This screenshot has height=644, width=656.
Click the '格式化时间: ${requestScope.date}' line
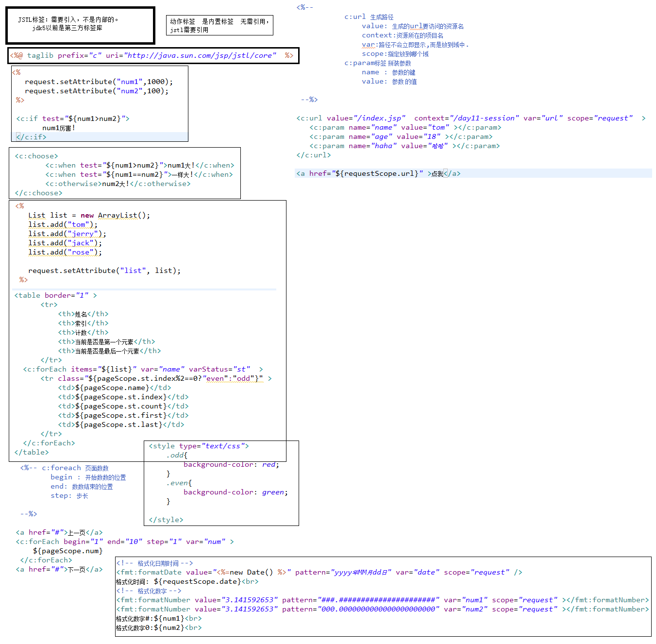187,581
